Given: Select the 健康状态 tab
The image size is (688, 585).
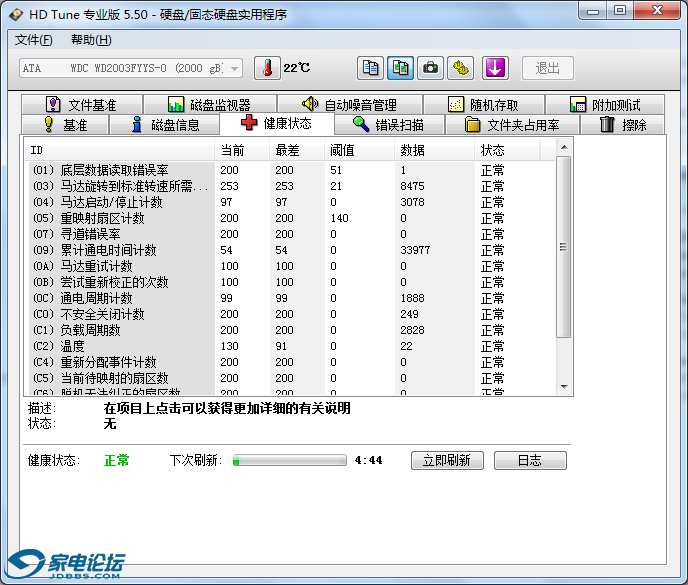Looking at the screenshot, I should coord(277,123).
